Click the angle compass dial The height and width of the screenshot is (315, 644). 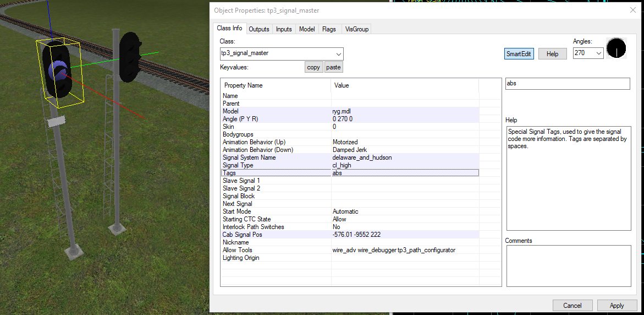(x=616, y=48)
